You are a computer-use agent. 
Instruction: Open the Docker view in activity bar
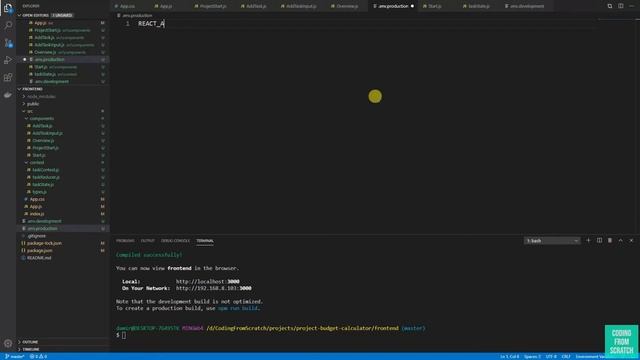pos(8,95)
